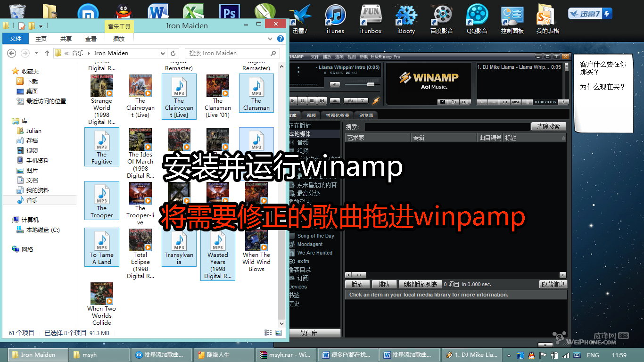Select 订阅 in the Winamp tree
Image resolution: width=644 pixels, height=362 pixels.
click(x=303, y=278)
